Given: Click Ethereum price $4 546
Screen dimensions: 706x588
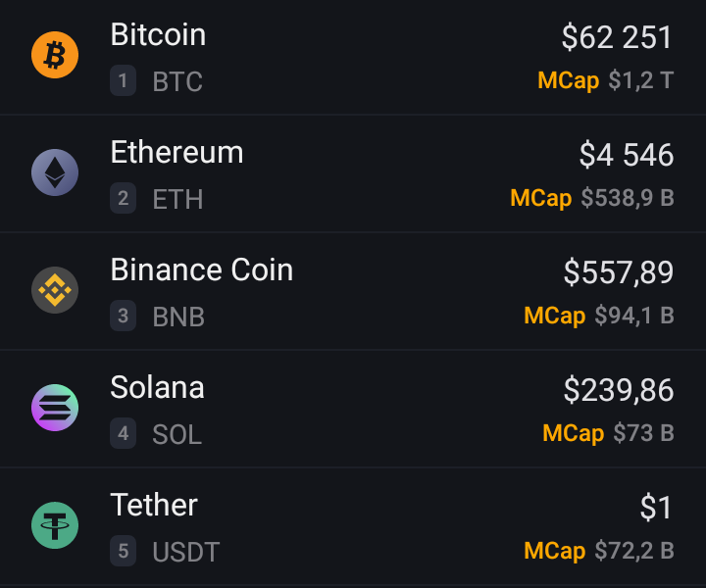Looking at the screenshot, I should (627, 154).
